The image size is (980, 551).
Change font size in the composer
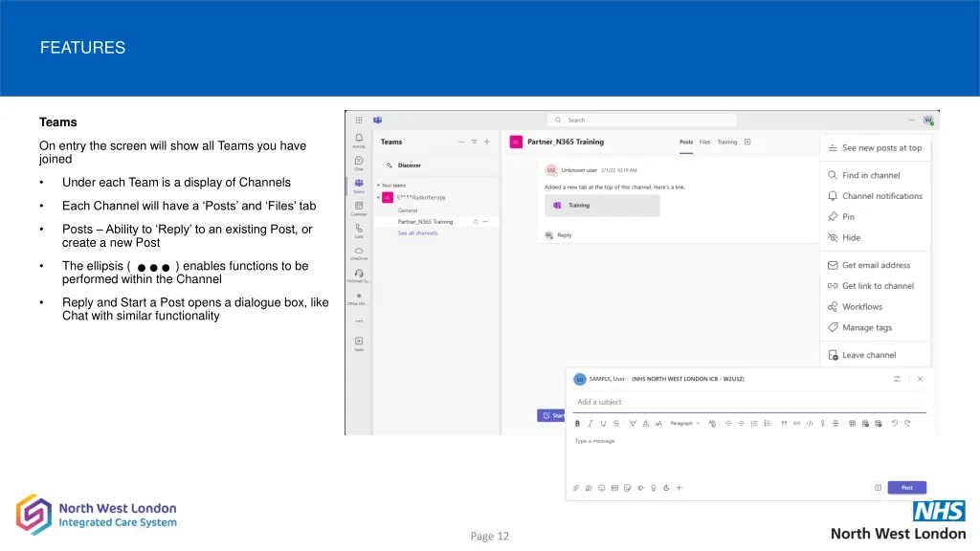coord(658,424)
